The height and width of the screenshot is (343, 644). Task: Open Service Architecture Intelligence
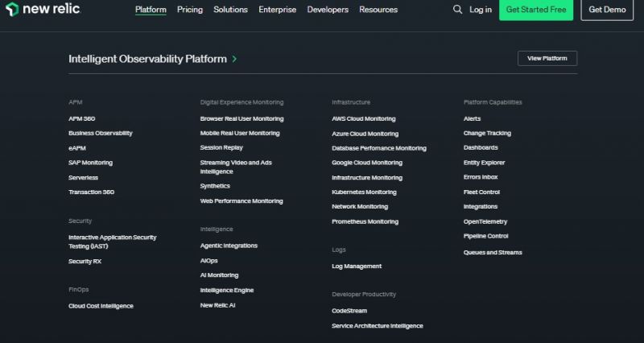378,326
